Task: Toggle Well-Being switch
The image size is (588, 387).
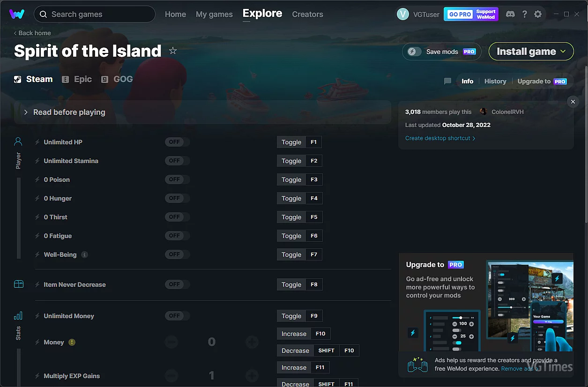Action: (177, 254)
